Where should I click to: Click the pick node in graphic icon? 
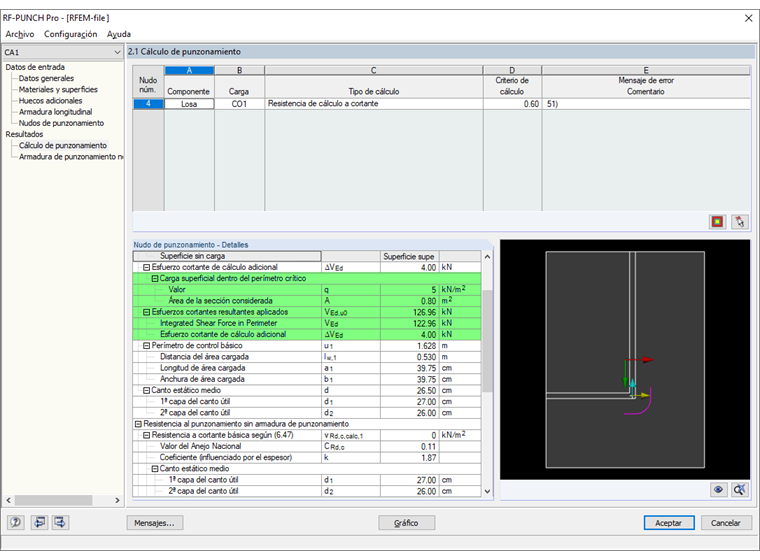click(x=740, y=222)
